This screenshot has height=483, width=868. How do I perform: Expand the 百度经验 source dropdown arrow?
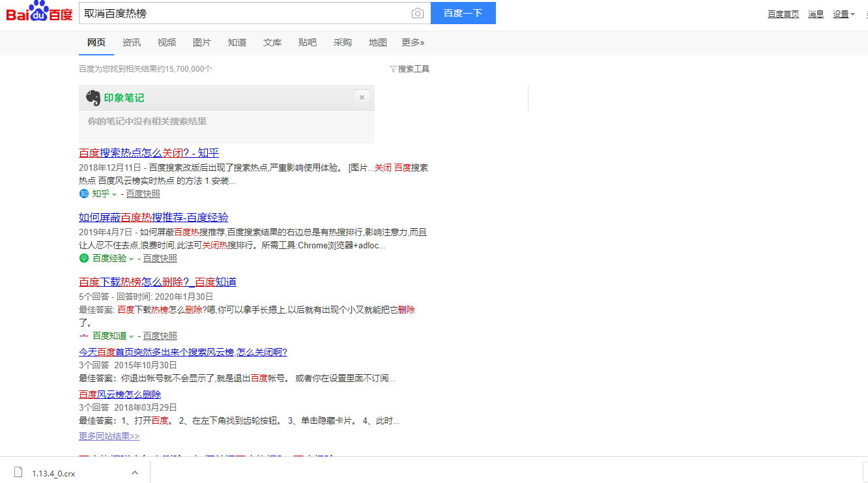pos(131,259)
